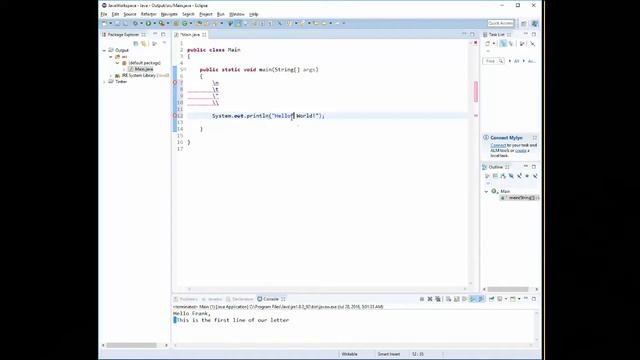This screenshot has height=360, width=640.
Task: Click the Save toolbar icon
Action: tap(118, 24)
